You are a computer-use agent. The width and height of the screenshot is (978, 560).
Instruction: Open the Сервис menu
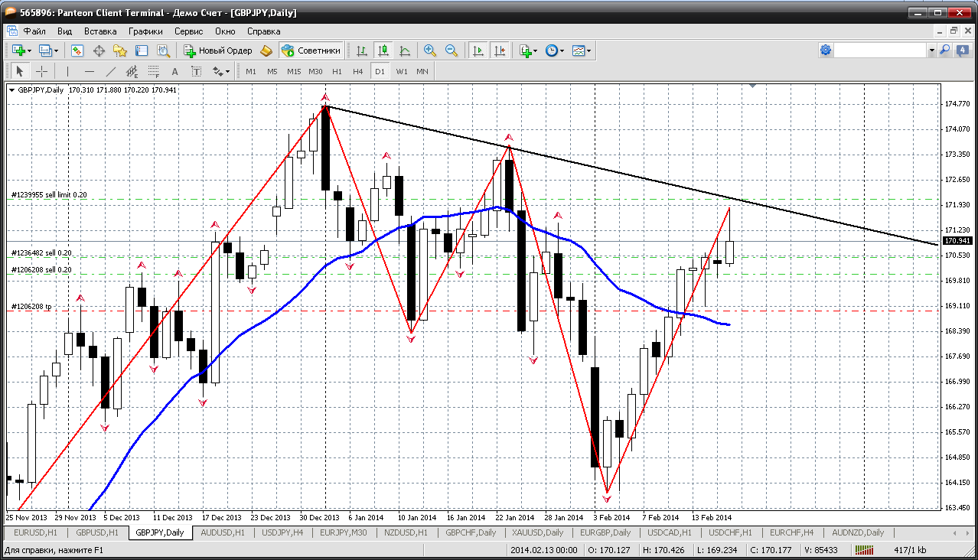(188, 31)
